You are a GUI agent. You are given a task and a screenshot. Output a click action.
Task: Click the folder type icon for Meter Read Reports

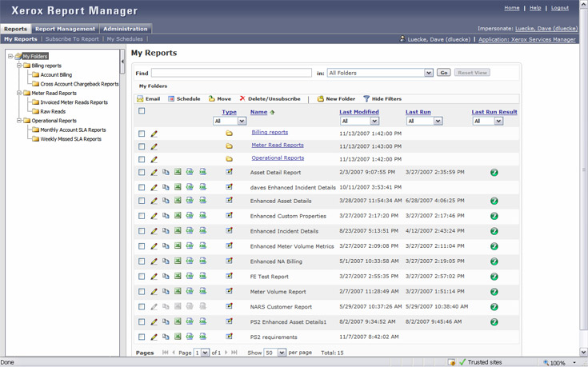click(229, 146)
